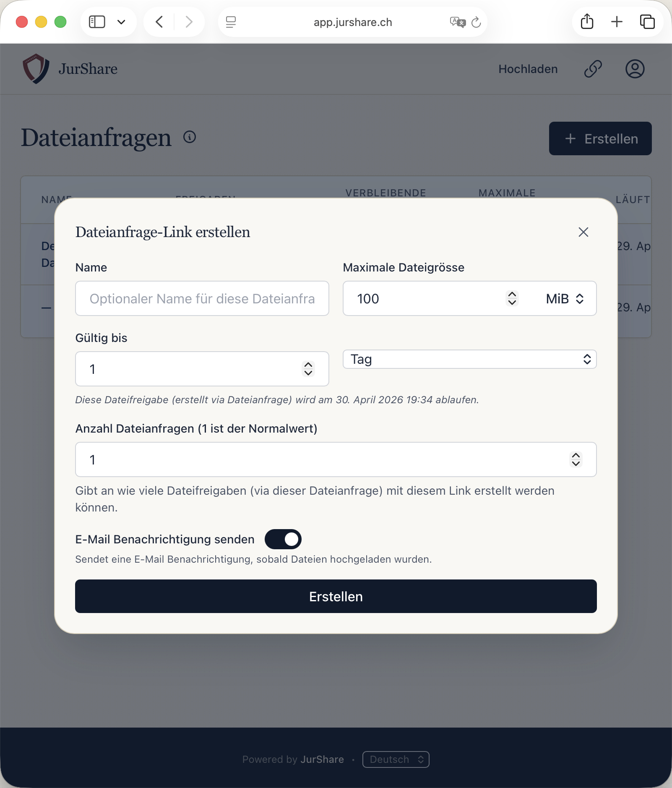The width and height of the screenshot is (672, 788).
Task: Click the + Erstellen button at top
Action: click(x=600, y=138)
